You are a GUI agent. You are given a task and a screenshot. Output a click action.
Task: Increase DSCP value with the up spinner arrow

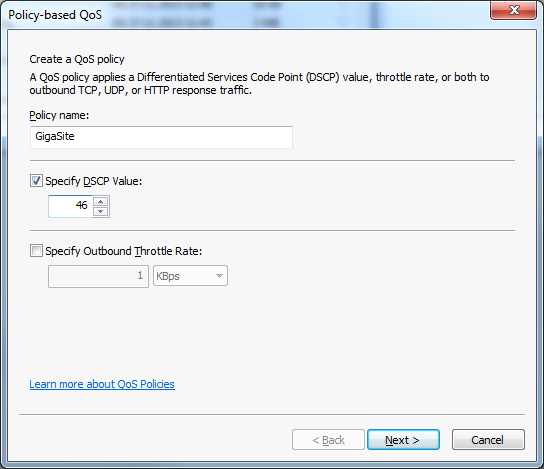[101, 202]
